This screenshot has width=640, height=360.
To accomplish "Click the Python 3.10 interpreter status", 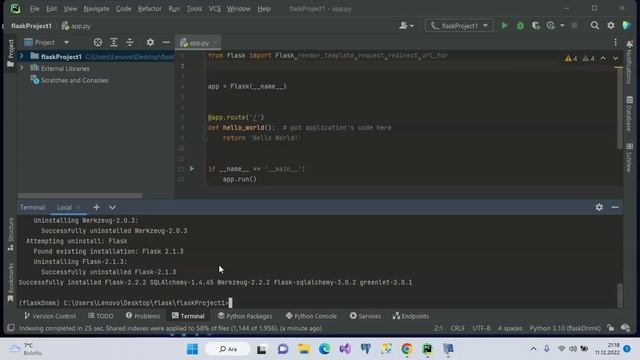I will (565, 328).
